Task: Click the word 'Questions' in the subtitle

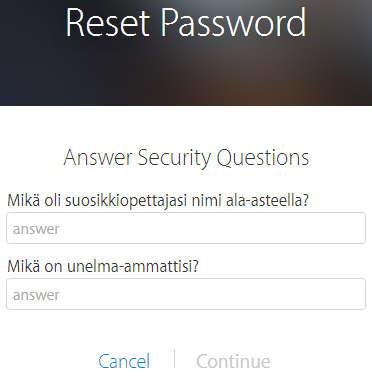Action: 263,157
